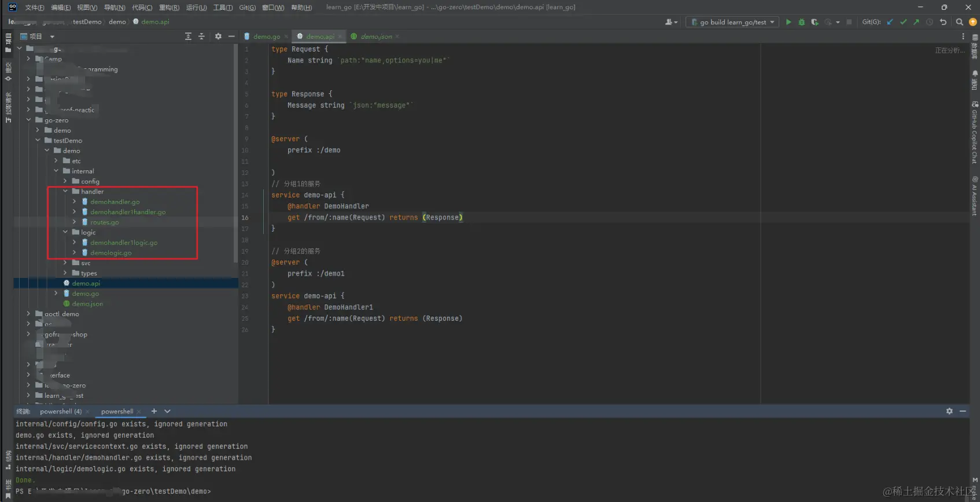
Task: Select demohandler1logic.go file
Action: 123,243
